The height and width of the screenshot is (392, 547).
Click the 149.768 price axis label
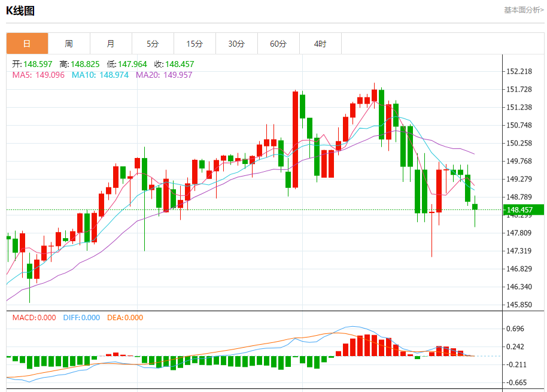pyautogui.click(x=519, y=161)
